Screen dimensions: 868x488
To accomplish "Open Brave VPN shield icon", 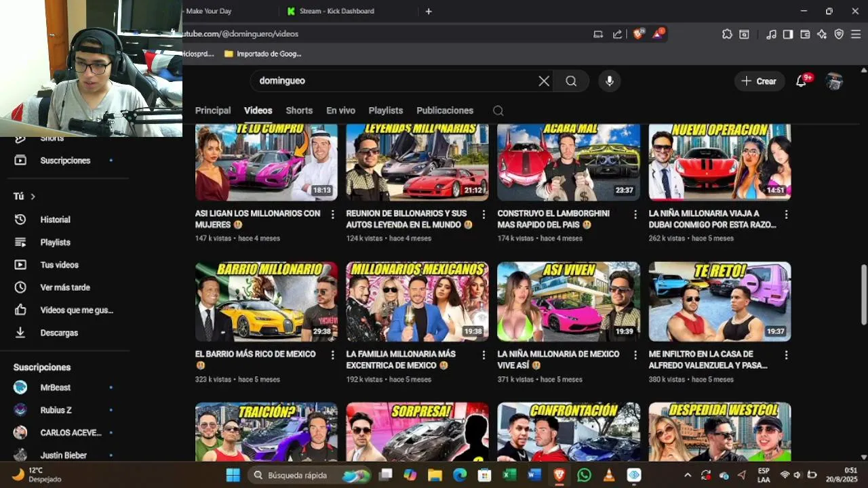I will click(x=839, y=34).
